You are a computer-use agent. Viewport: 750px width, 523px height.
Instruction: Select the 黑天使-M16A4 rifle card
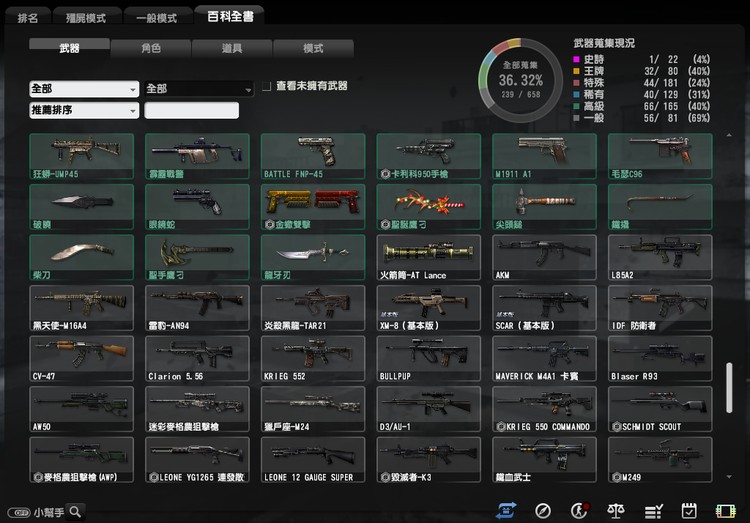click(x=81, y=308)
